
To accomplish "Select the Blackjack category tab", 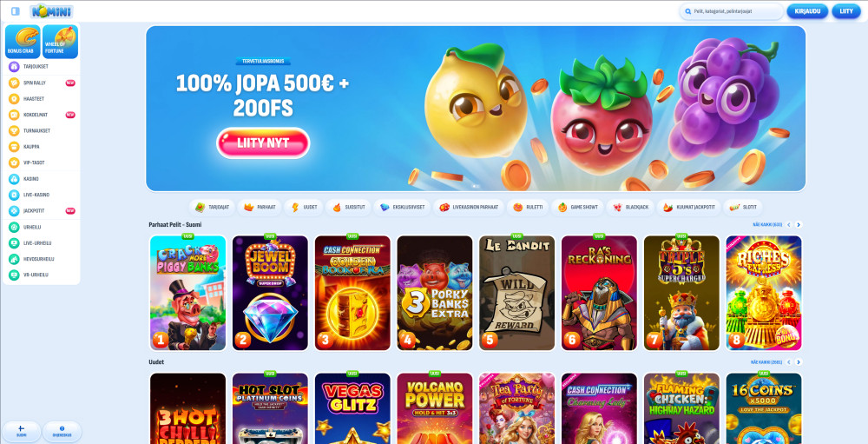I will (x=630, y=208).
